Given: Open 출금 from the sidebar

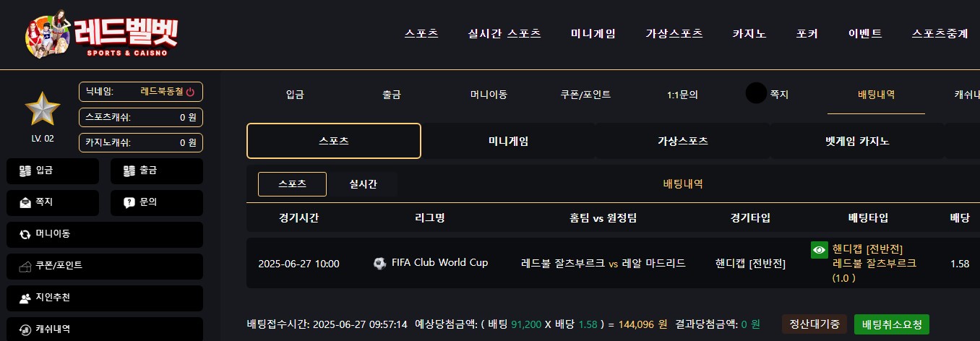Looking at the screenshot, I should pyautogui.click(x=157, y=171).
